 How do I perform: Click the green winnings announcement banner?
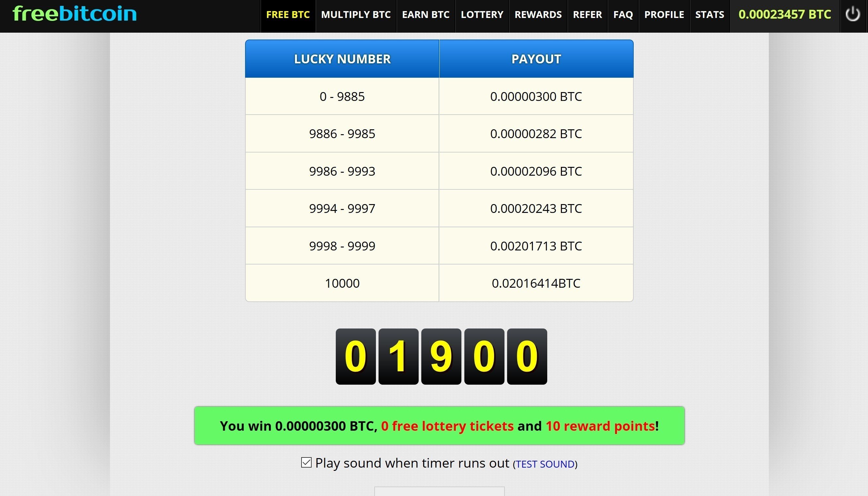[x=439, y=425]
